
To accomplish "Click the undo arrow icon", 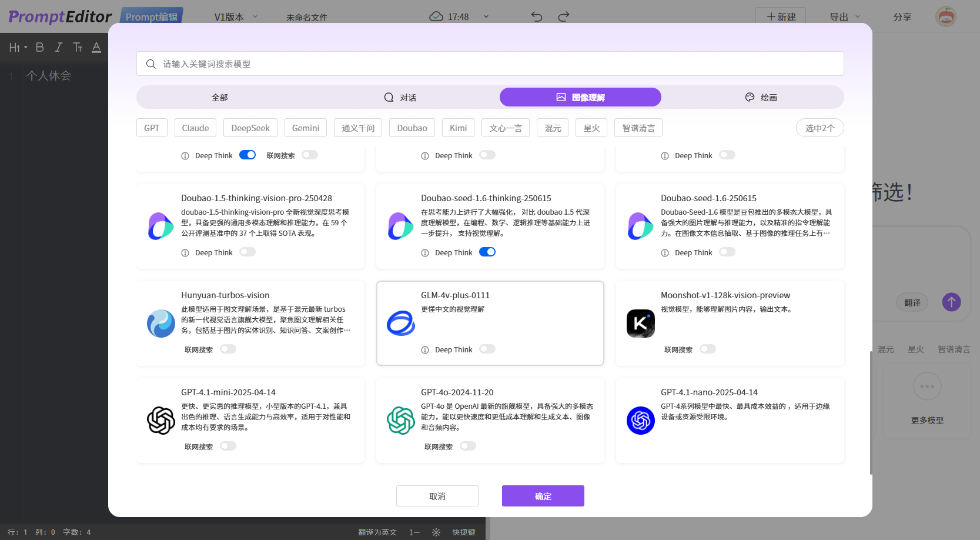I will click(x=536, y=16).
